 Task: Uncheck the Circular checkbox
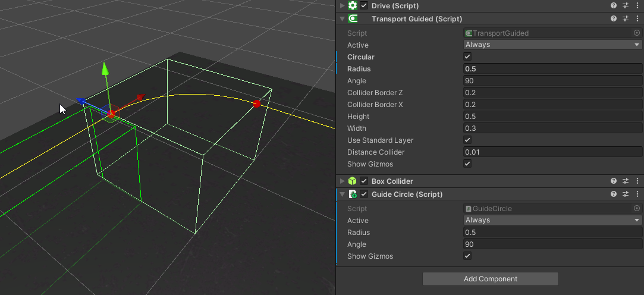pos(467,57)
